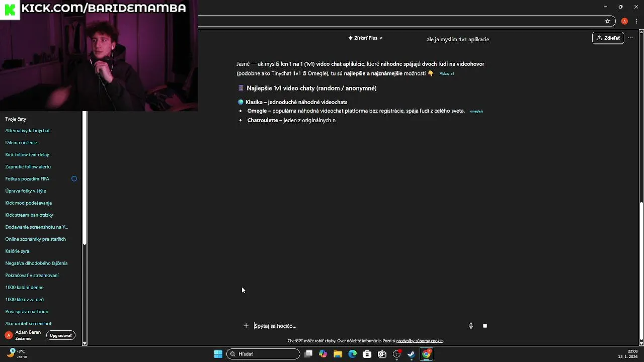
Task: Click the Tvoje čety section header
Action: (16, 119)
